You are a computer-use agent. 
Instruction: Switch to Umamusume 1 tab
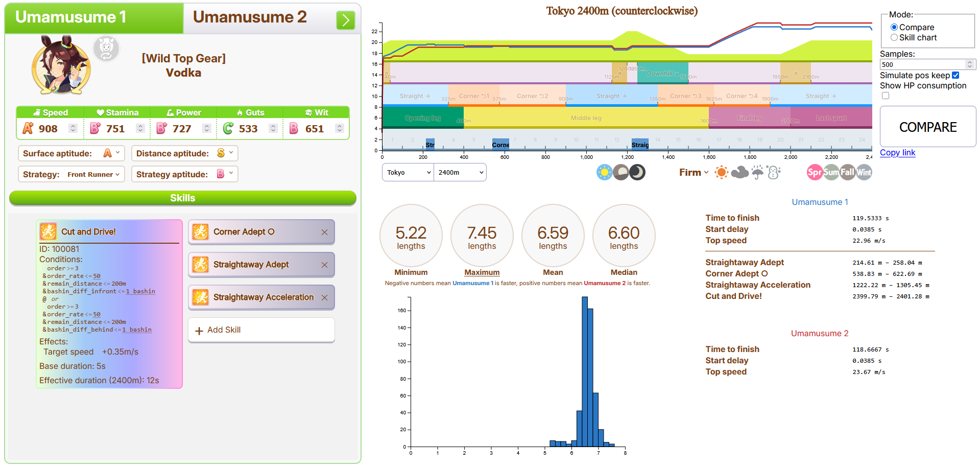tap(94, 18)
